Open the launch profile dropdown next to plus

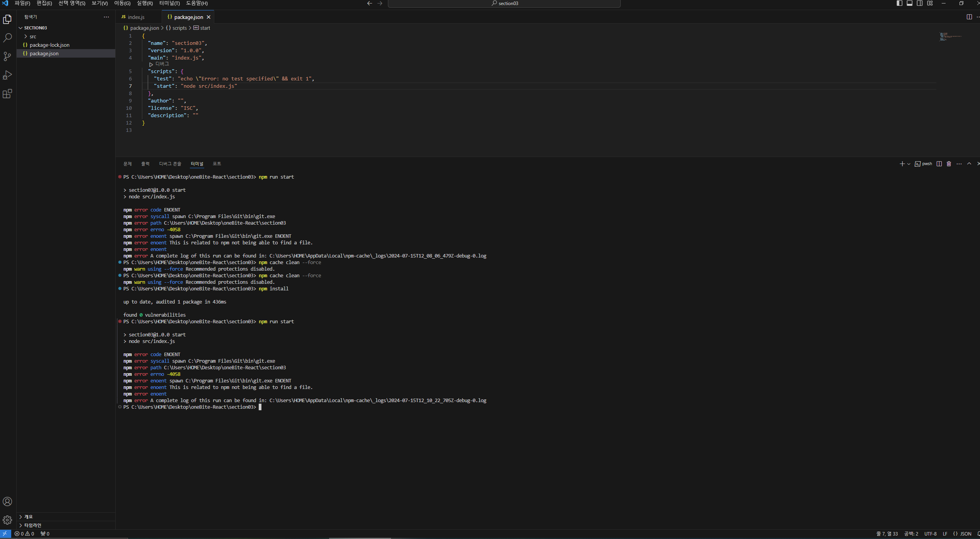tap(909, 164)
